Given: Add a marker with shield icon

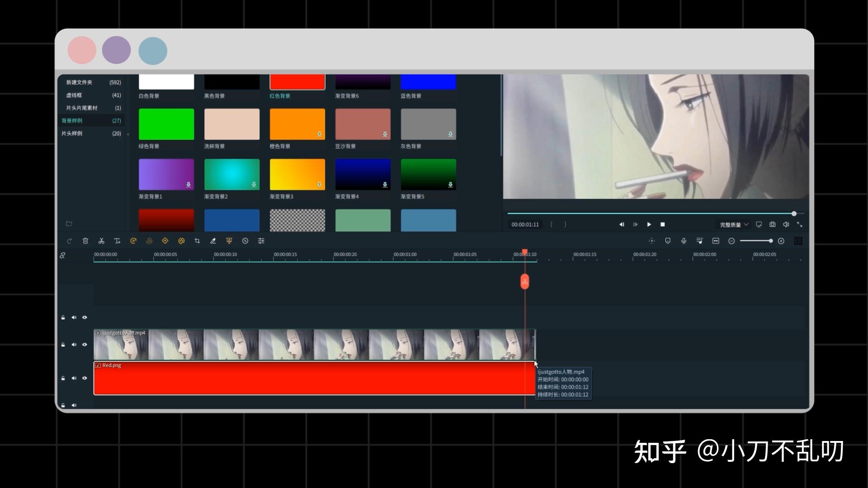Looking at the screenshot, I should coord(668,241).
